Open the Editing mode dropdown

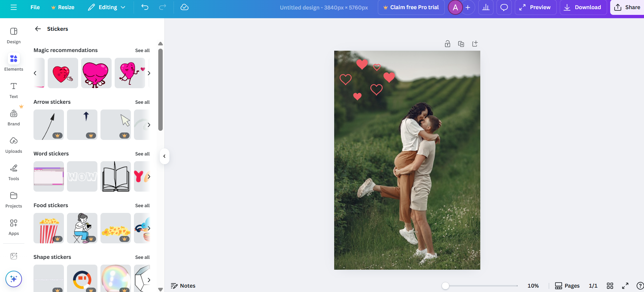pos(107,7)
